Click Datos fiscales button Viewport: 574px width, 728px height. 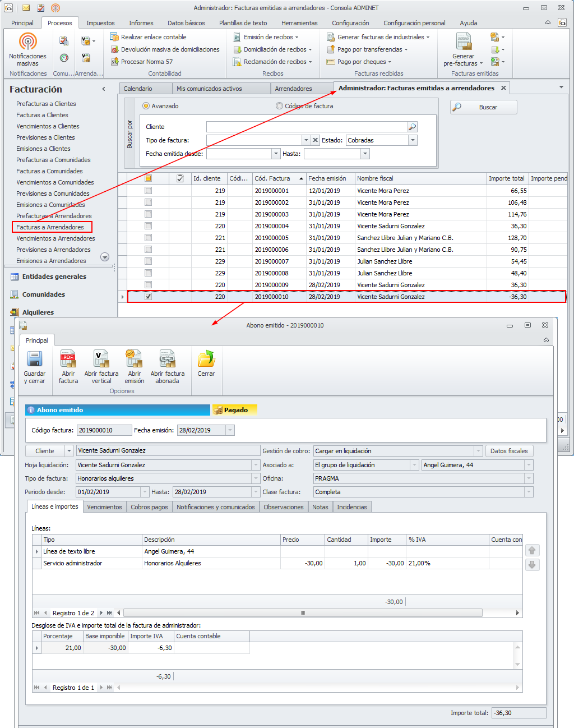(509, 451)
